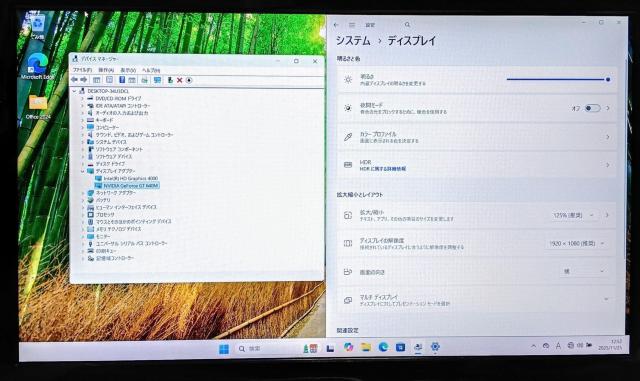Toggle console tree icon in Device Manager toolbar
640x381 pixels.
(97, 80)
